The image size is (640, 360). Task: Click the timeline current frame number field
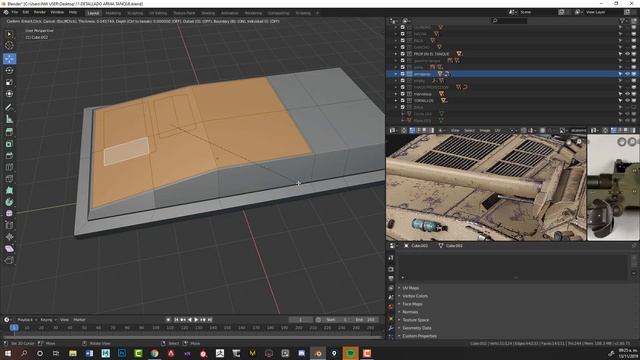pyautogui.click(x=301, y=320)
